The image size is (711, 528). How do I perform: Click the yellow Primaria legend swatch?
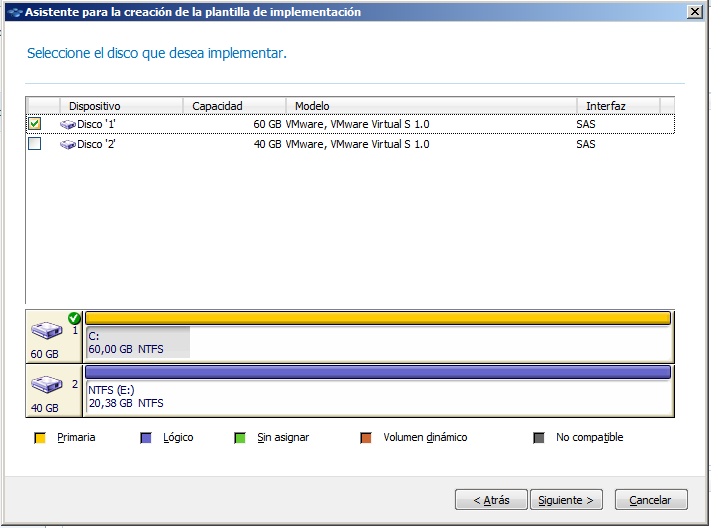(x=40, y=438)
